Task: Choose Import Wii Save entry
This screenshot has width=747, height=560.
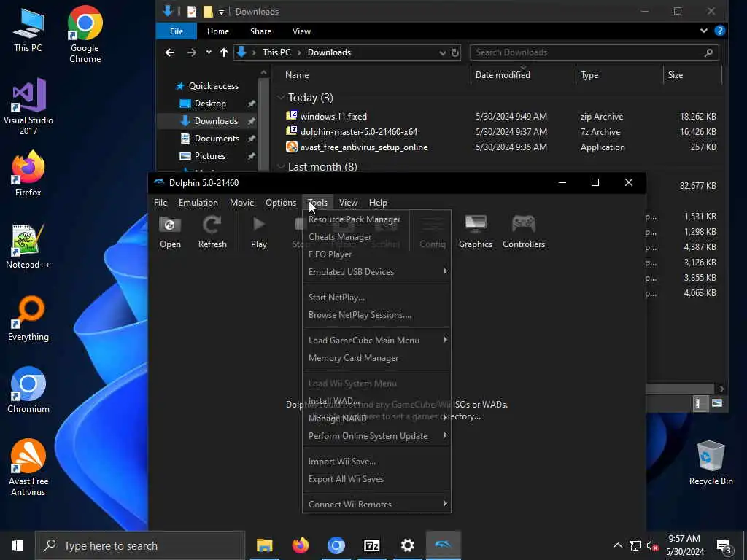Action: [x=376, y=462]
